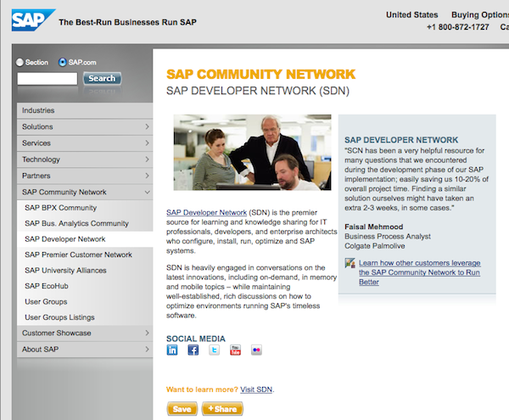
Task: Follow the Visit SDN link
Action: pos(256,389)
